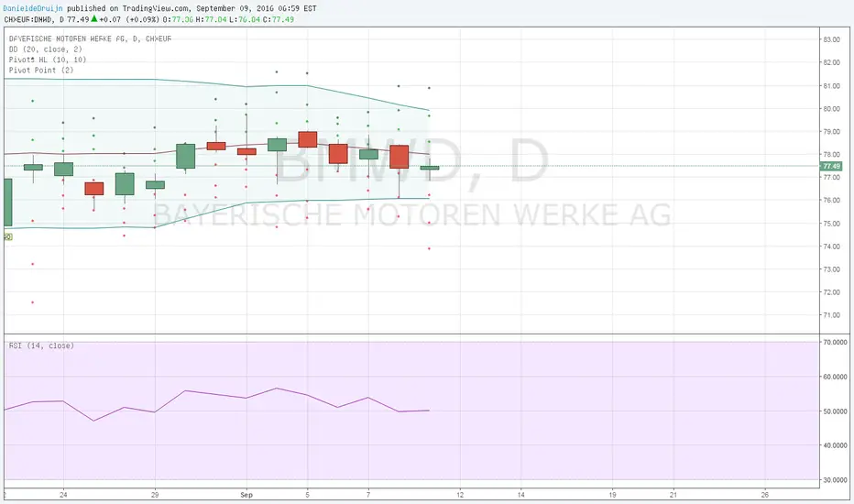Click the 29 date axis label

click(x=155, y=495)
